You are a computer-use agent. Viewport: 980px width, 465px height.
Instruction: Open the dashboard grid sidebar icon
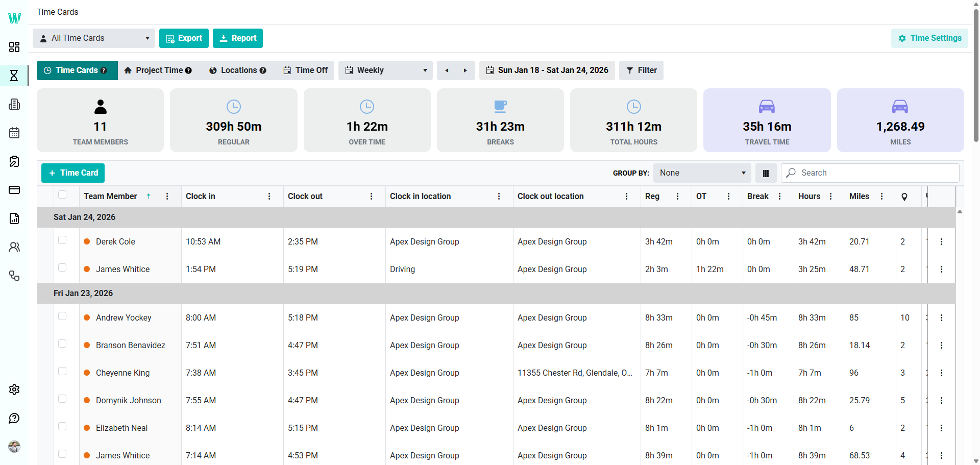click(14, 47)
